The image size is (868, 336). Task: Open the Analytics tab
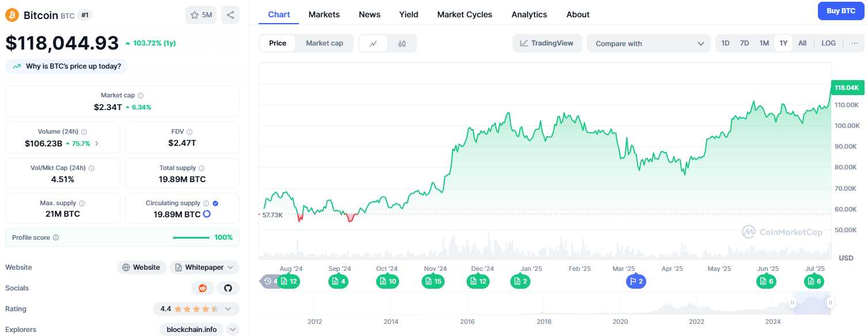[529, 14]
